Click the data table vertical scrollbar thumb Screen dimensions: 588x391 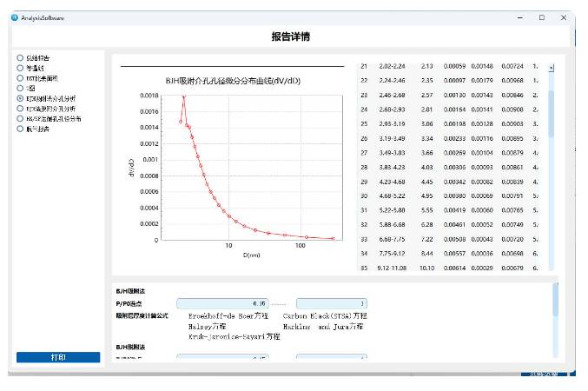(x=551, y=114)
